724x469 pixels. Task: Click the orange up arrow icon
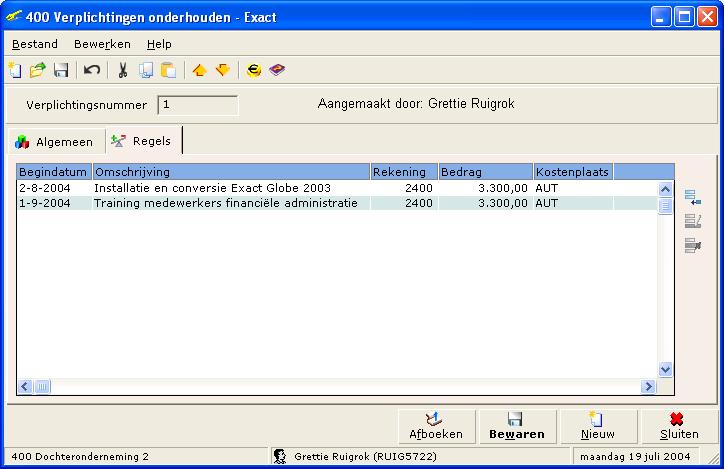tap(199, 70)
